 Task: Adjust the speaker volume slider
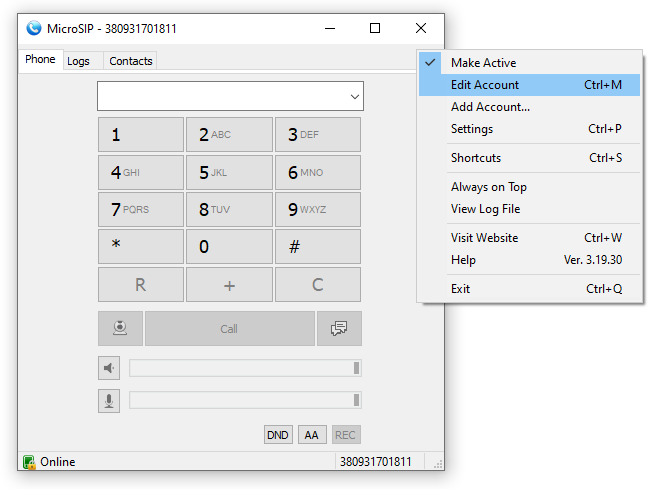tap(245, 368)
